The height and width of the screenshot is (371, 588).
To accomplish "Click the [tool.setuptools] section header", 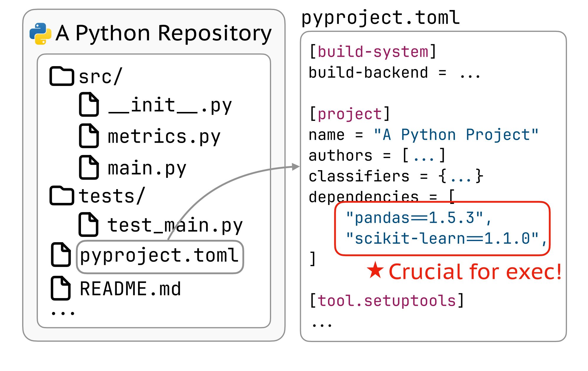I will tap(387, 301).
